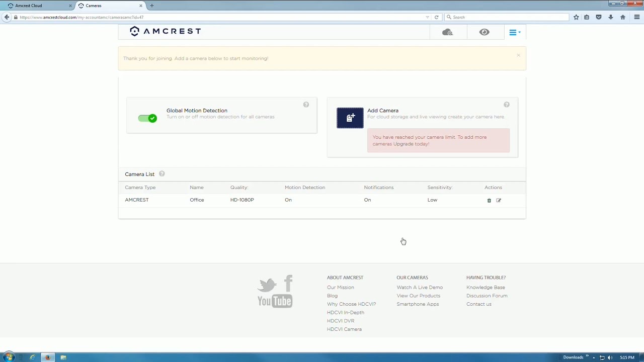Click the Facebook icon in footer
644x362 pixels.
coord(288,283)
